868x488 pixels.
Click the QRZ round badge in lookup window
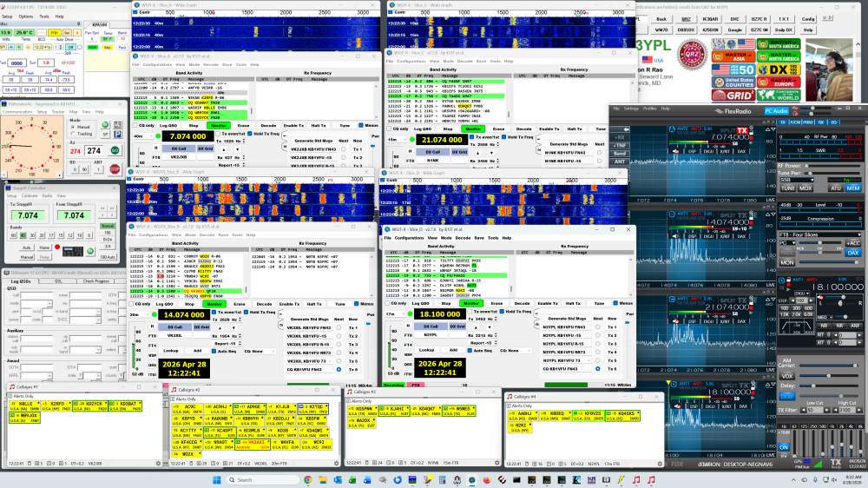coord(692,55)
